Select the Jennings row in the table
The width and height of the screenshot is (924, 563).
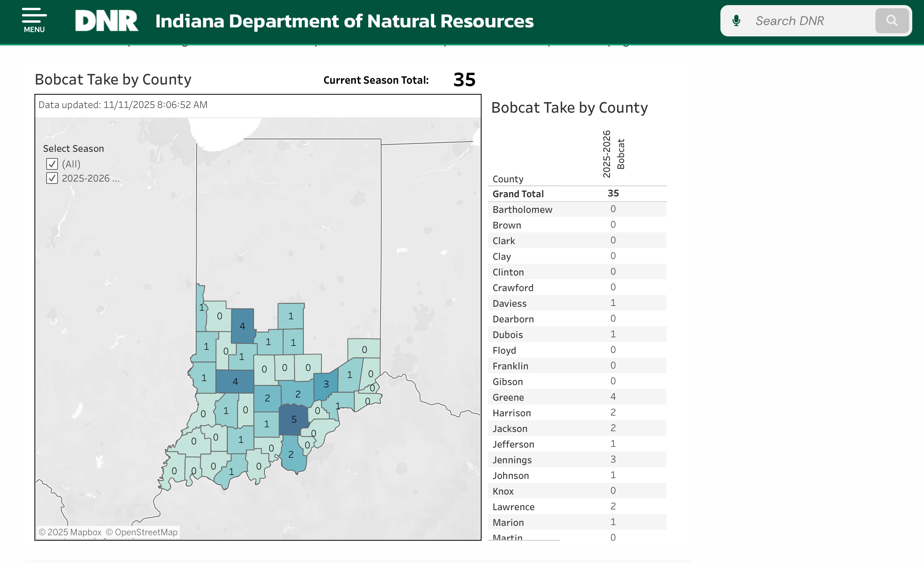coord(512,460)
